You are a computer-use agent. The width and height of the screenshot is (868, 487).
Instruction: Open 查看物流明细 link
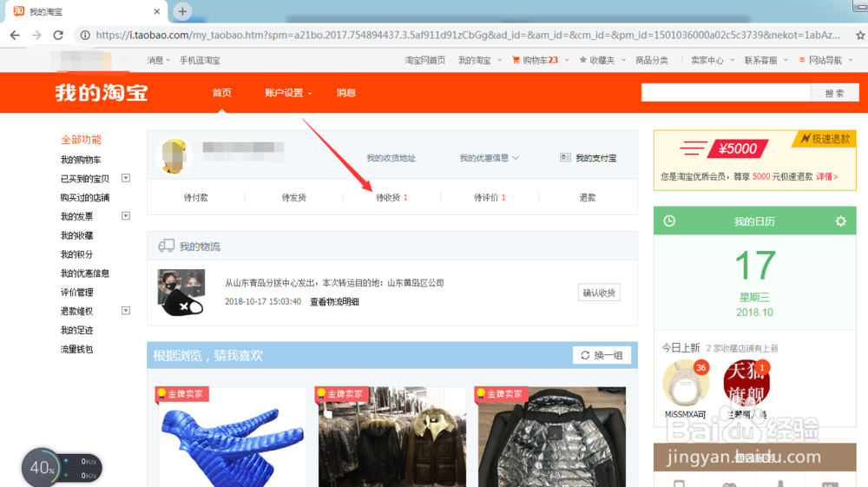point(334,301)
